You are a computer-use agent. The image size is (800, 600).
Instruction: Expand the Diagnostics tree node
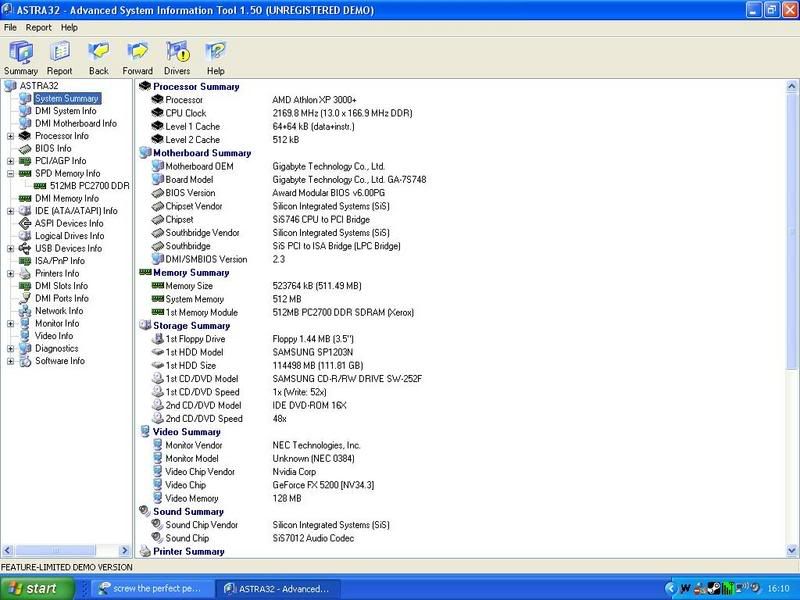tap(10, 348)
